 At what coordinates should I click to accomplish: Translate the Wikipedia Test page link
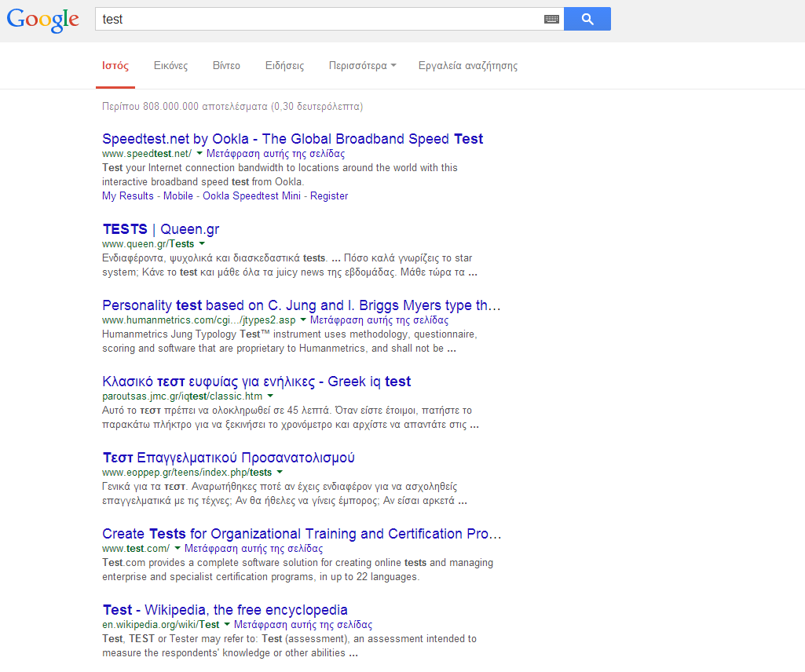[x=303, y=625]
